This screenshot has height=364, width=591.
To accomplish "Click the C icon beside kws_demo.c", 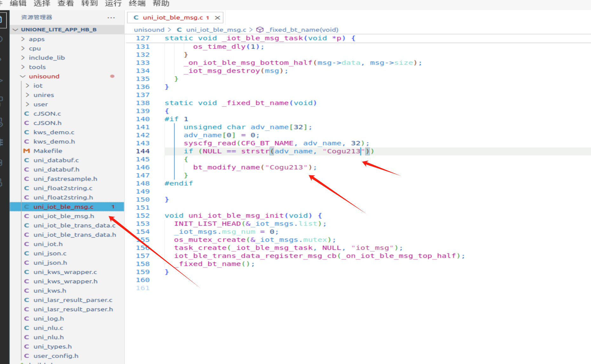I will (x=27, y=132).
